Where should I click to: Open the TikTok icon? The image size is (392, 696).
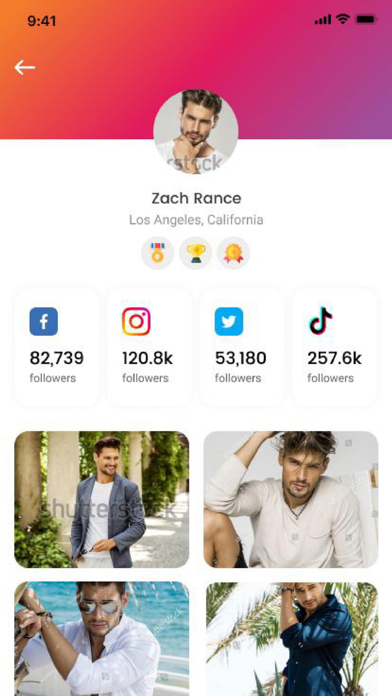[321, 320]
